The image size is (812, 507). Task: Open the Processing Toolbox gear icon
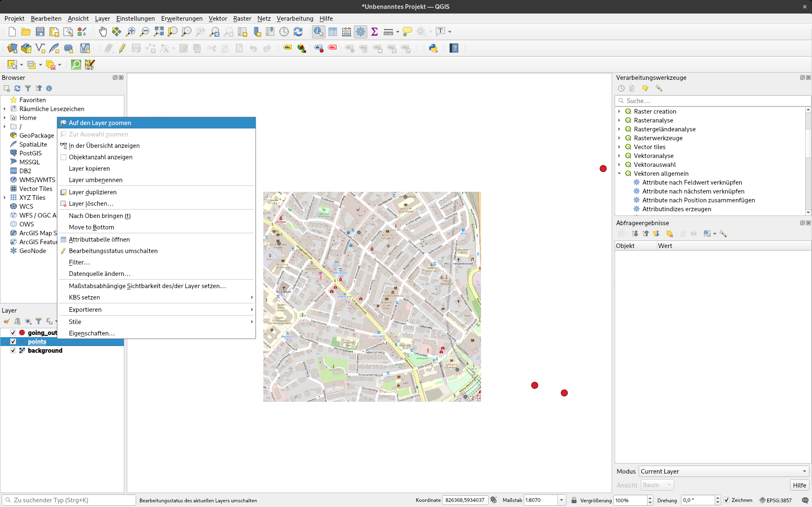[x=361, y=32]
